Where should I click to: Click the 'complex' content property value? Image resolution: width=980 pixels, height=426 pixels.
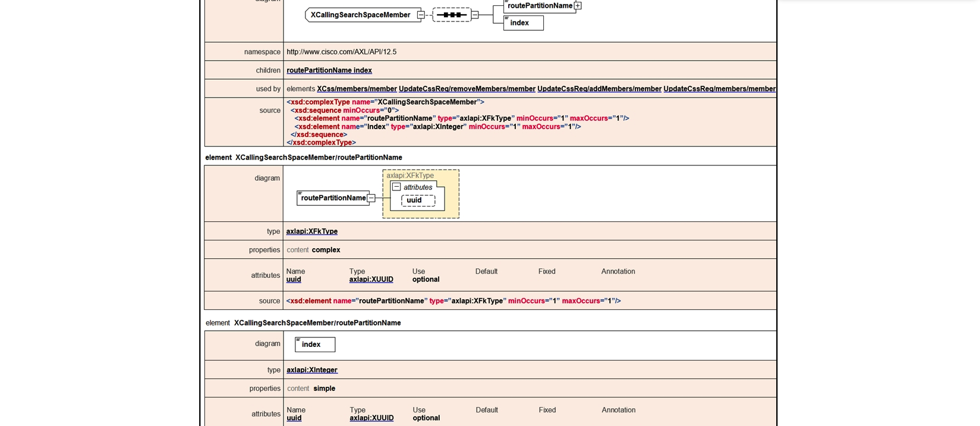pyautogui.click(x=326, y=250)
